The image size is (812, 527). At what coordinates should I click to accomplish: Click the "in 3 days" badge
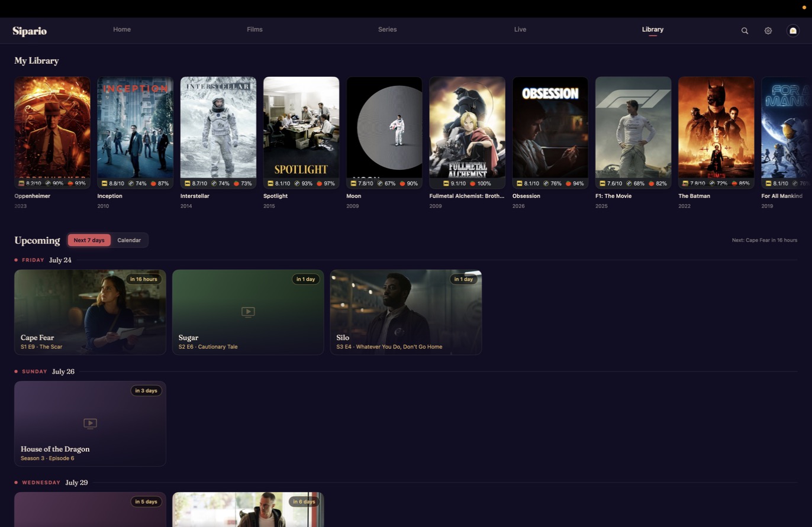[146, 390]
